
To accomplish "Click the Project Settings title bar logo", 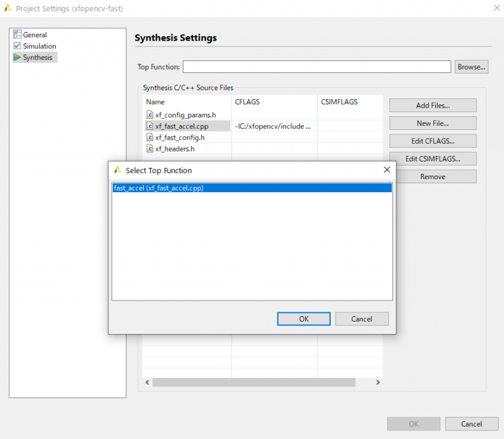I will click(7, 9).
